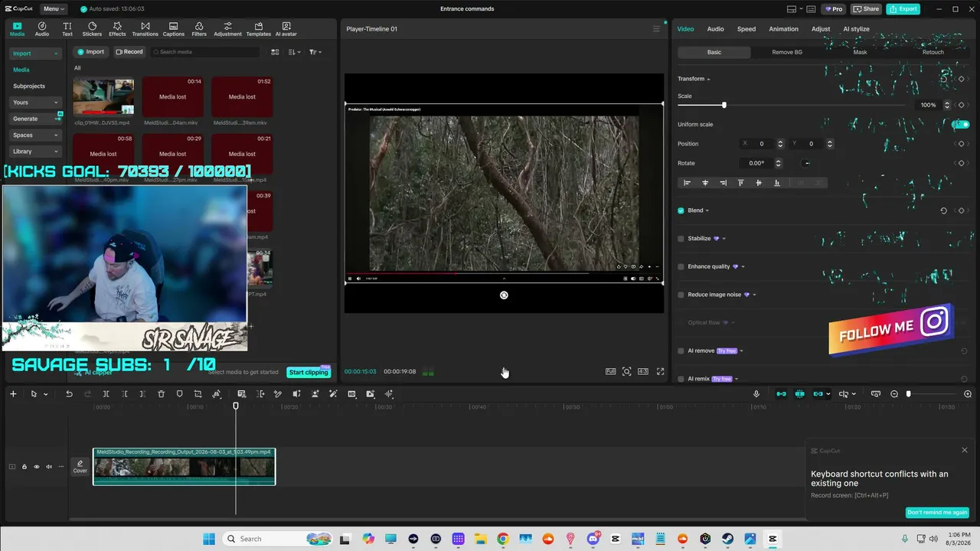Click the microphone voiceover record icon

pyautogui.click(x=756, y=394)
